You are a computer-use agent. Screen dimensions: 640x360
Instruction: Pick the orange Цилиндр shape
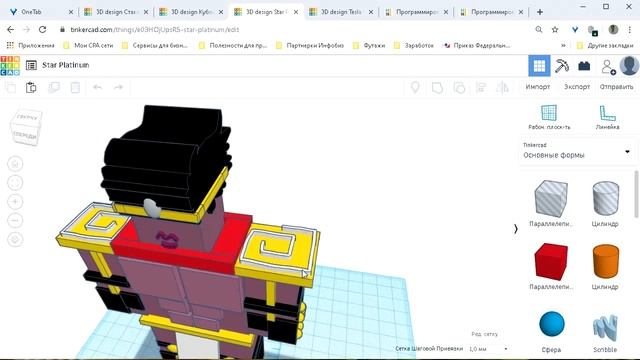coord(605,262)
